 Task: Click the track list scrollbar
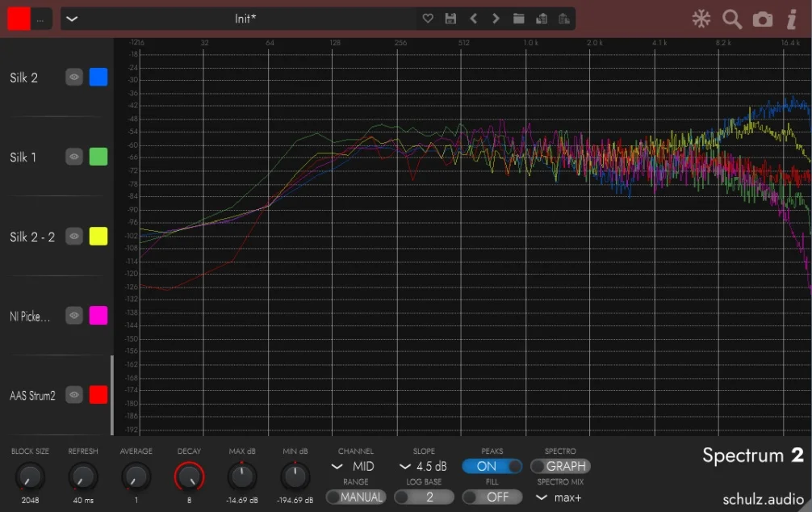coord(112,395)
